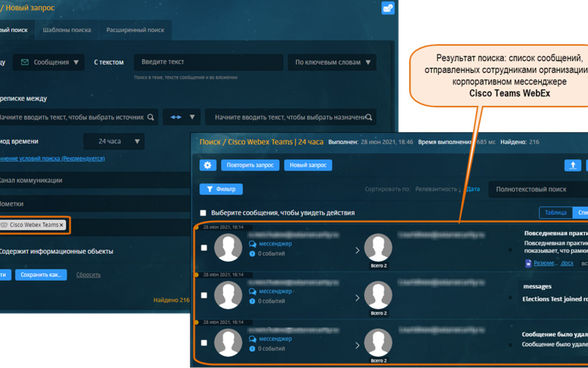Screen dimensions: 588x368
Task: Click the Резюме .docx attachment icon
Action: [528, 263]
